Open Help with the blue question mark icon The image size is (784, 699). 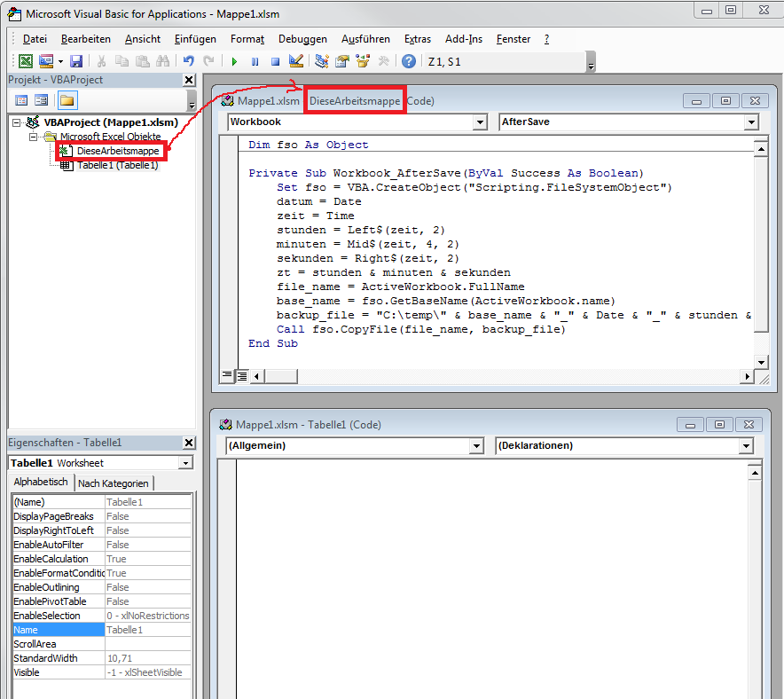pyautogui.click(x=409, y=61)
